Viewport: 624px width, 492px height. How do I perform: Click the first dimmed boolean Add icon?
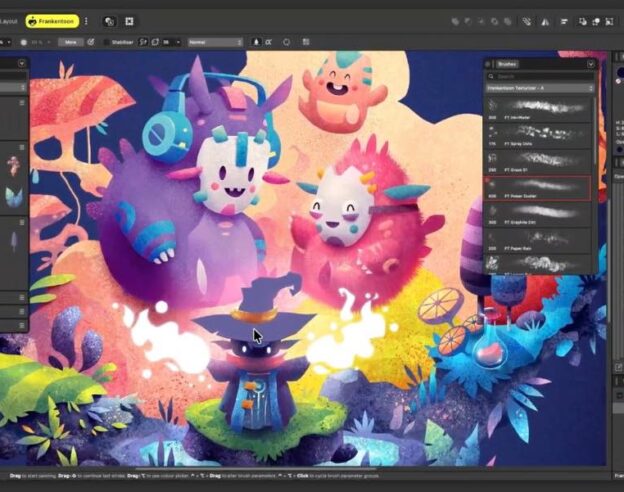[455, 21]
